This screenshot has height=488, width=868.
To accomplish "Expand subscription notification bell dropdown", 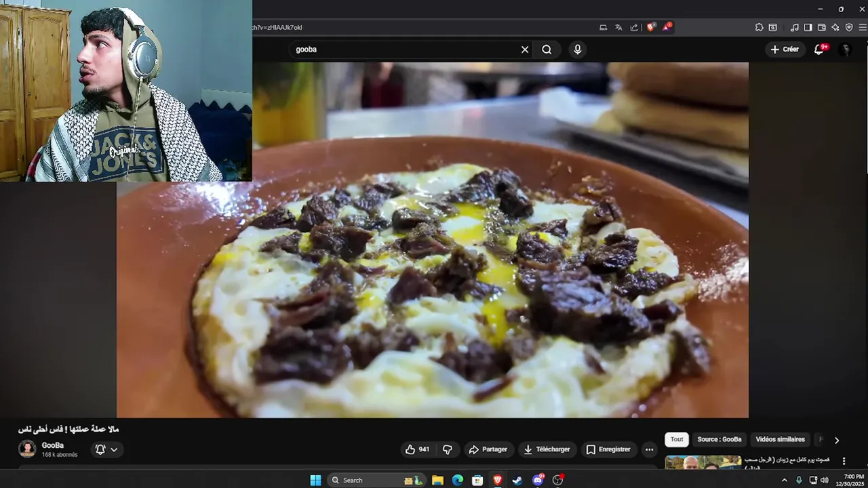I will 106,449.
